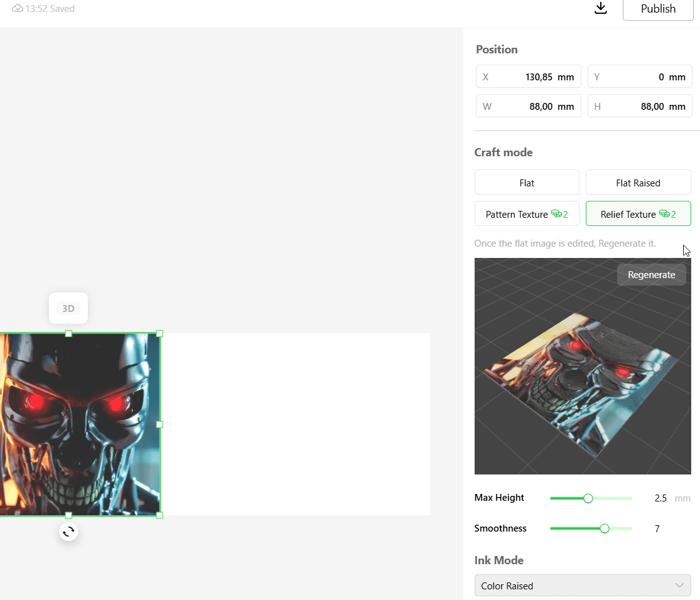Image resolution: width=700 pixels, height=600 pixels.
Task: Click the 13:52 Saved status text
Action: coord(50,9)
